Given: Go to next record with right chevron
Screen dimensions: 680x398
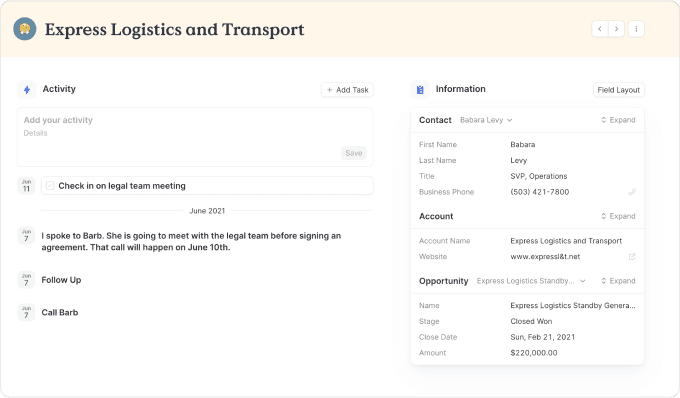Looking at the screenshot, I should 616,29.
